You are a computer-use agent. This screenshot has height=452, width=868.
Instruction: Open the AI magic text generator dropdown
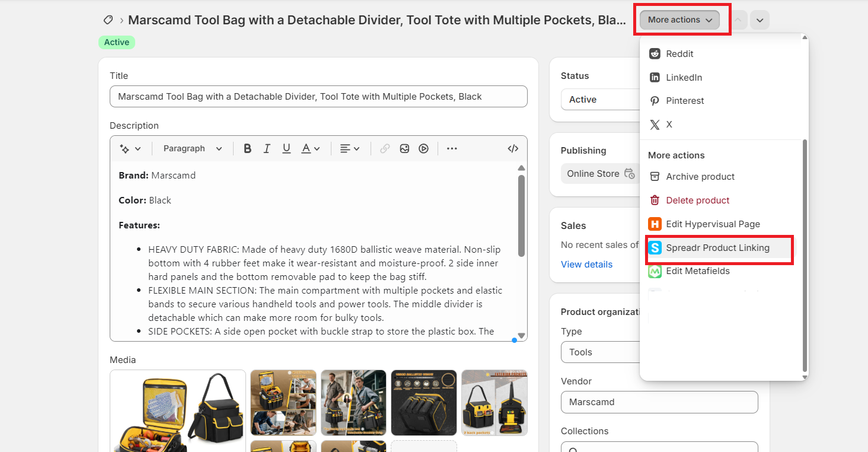(x=130, y=149)
